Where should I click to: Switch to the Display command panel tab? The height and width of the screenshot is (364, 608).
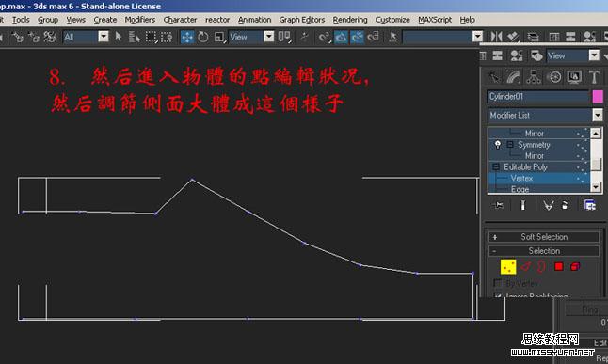pos(574,77)
